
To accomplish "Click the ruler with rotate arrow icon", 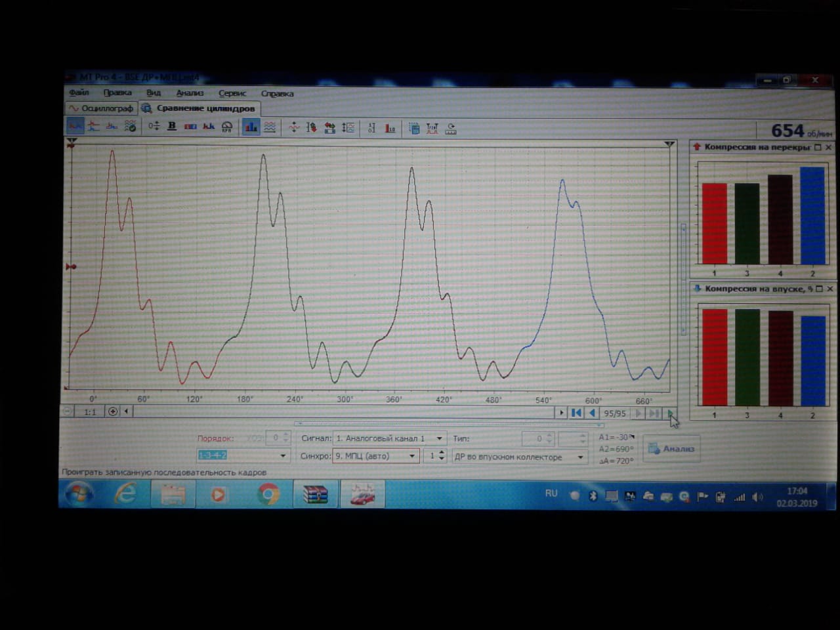I will click(x=451, y=129).
